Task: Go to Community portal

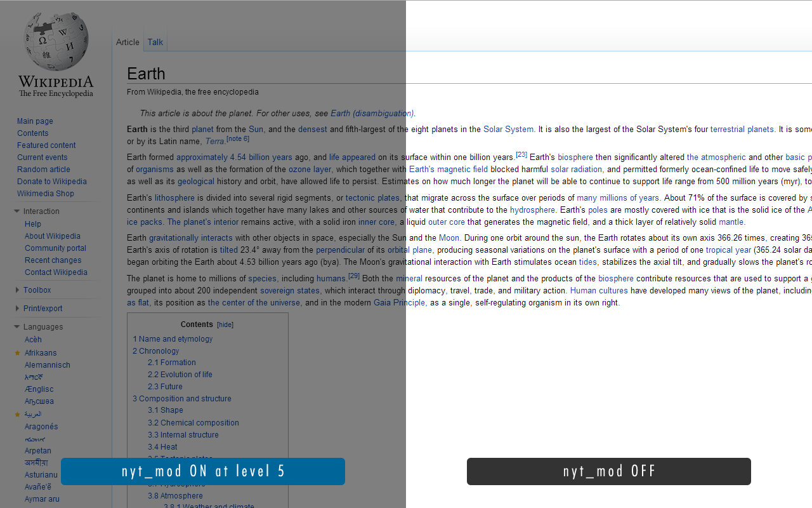Action: [x=55, y=248]
